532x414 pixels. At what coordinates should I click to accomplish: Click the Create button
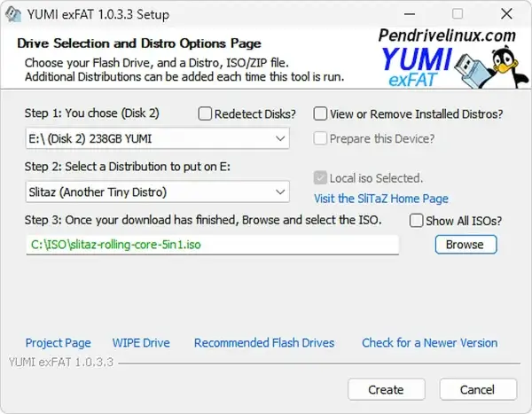coord(386,389)
